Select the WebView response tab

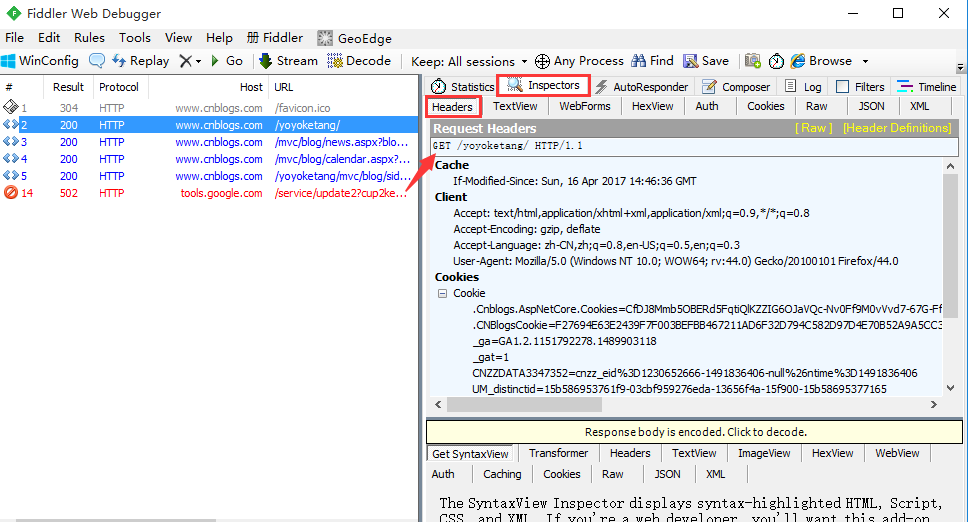point(897,453)
